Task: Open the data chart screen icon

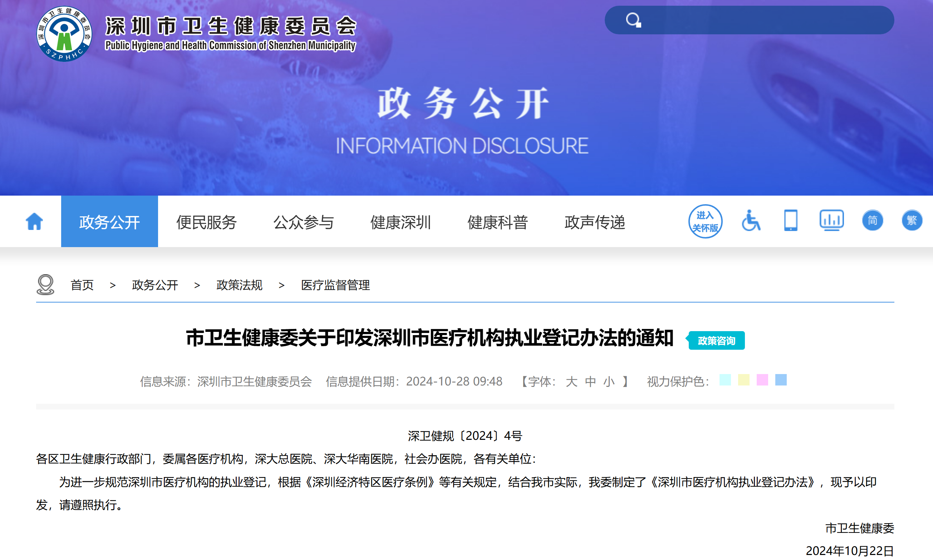Action: (x=831, y=220)
